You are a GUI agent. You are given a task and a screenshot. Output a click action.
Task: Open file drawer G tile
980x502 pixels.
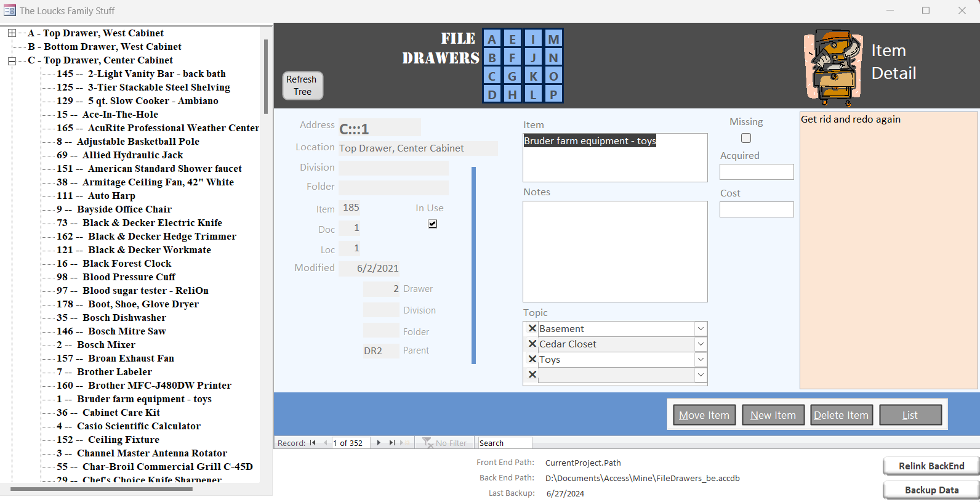tap(512, 76)
